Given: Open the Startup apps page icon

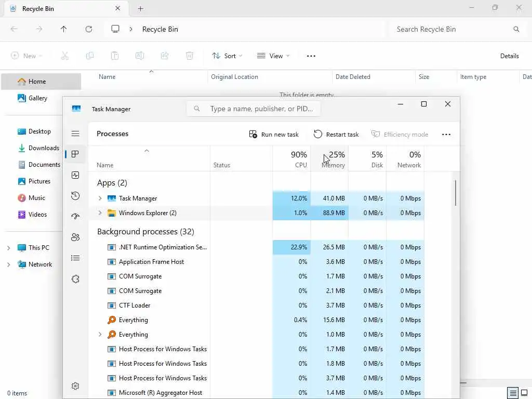Looking at the screenshot, I should click(75, 217).
